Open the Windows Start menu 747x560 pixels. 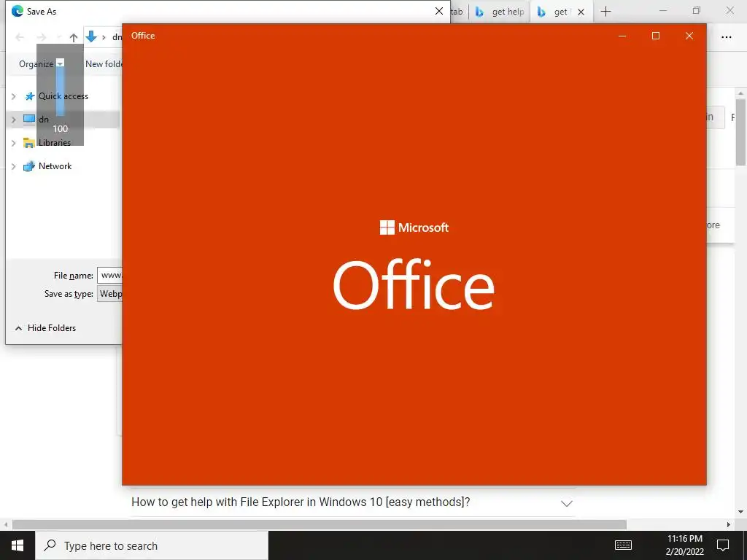point(18,545)
